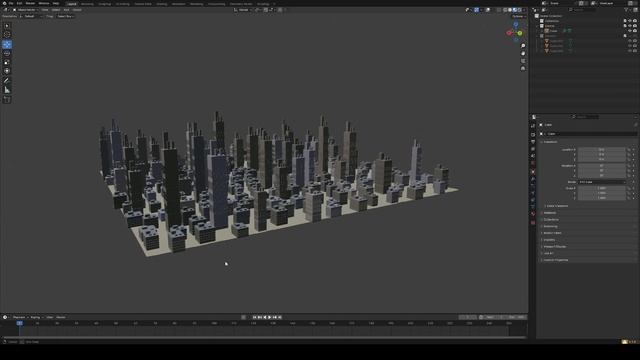Select the combined Transform tool
The width and height of the screenshot is (640, 360).
pos(7,71)
